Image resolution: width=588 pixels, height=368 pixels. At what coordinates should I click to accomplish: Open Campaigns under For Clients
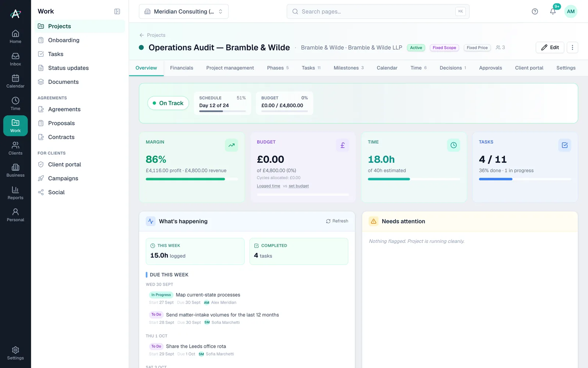click(x=80, y=178)
